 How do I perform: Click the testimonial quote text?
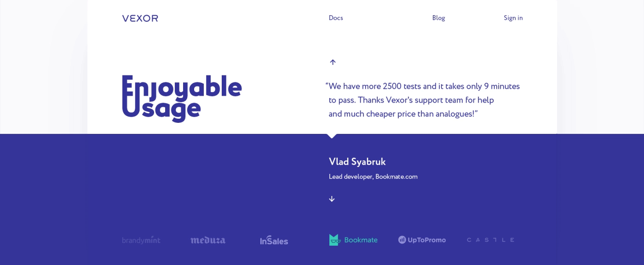point(423,100)
